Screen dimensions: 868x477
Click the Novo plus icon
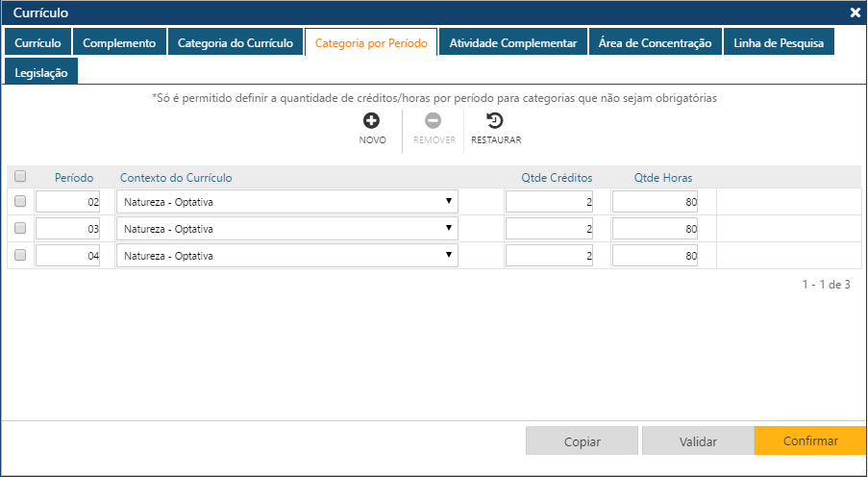pyautogui.click(x=371, y=121)
